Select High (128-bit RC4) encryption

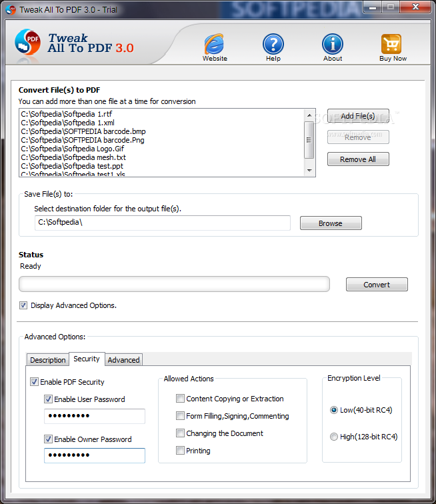[334, 437]
